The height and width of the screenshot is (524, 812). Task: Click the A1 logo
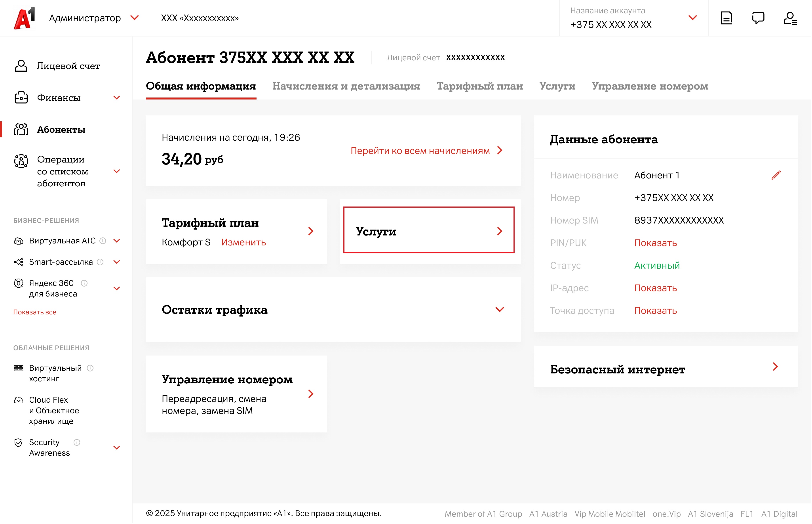[25, 18]
